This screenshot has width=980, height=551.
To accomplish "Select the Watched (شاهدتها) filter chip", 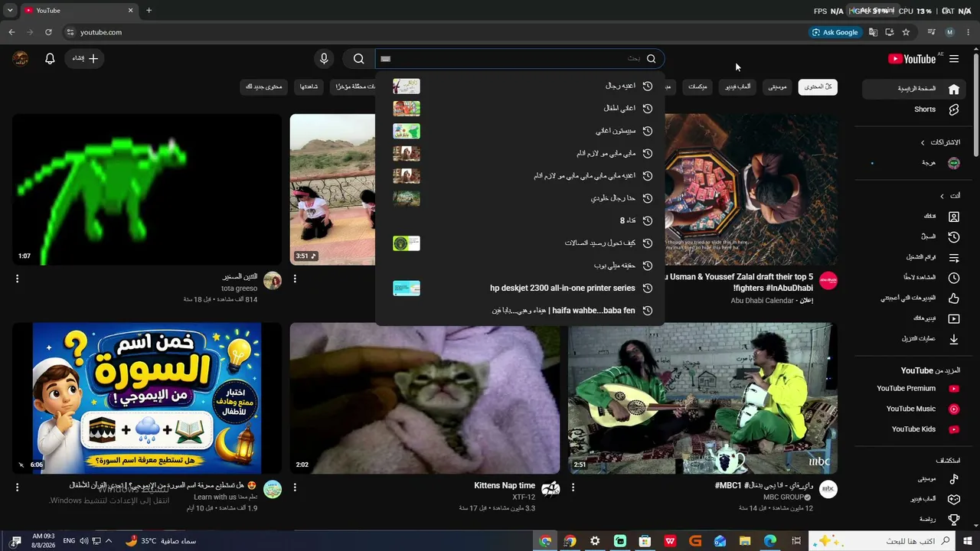I will coord(309,87).
